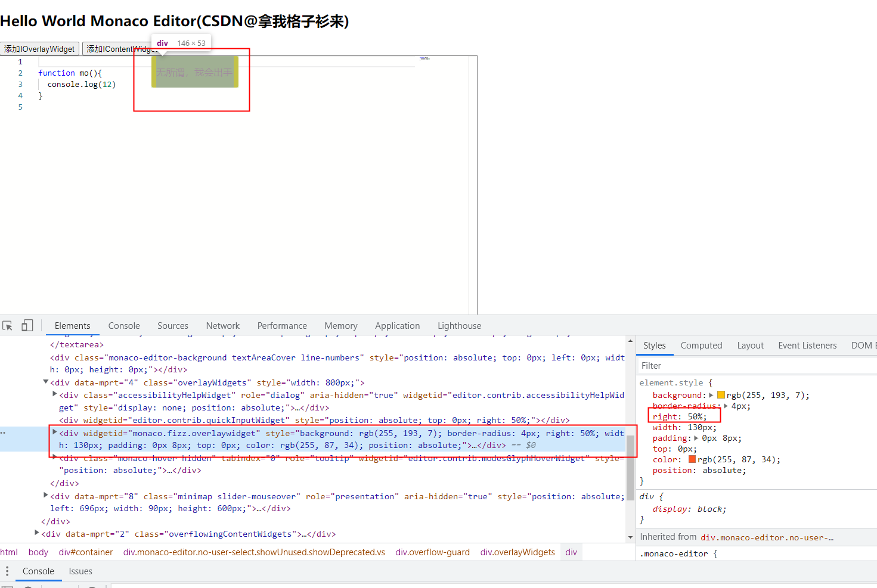Click the display: block rule
The height and width of the screenshot is (588, 877).
tap(689, 509)
